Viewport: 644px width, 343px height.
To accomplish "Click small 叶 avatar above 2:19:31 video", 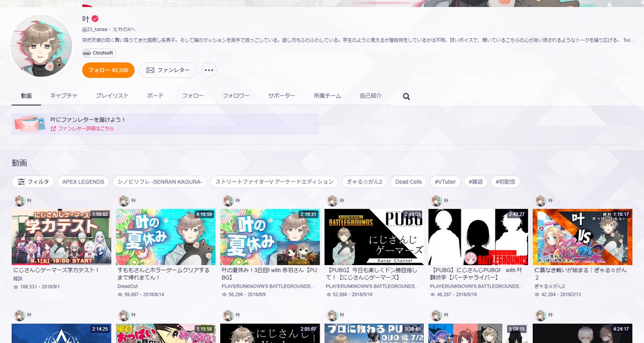I will (228, 201).
